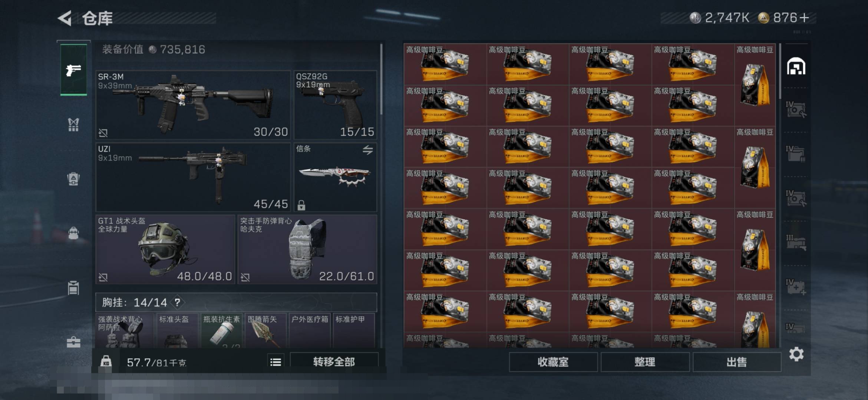Select the weapons pistol tab icon
Screen dimensions: 868x400
[73, 70]
